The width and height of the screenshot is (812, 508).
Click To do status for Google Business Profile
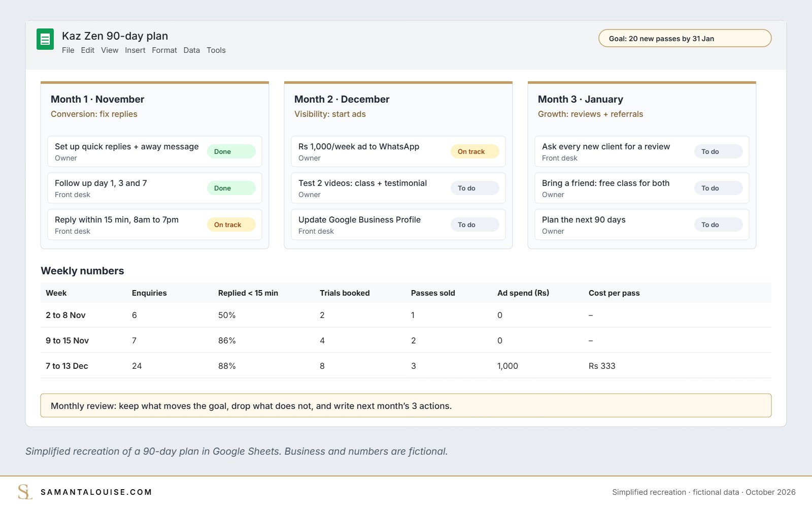(475, 225)
